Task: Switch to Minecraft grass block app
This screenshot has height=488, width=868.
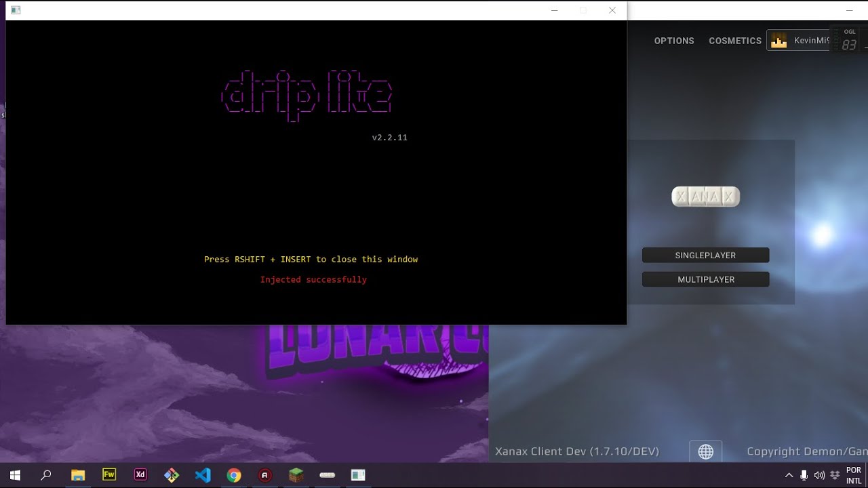Action: (296, 475)
